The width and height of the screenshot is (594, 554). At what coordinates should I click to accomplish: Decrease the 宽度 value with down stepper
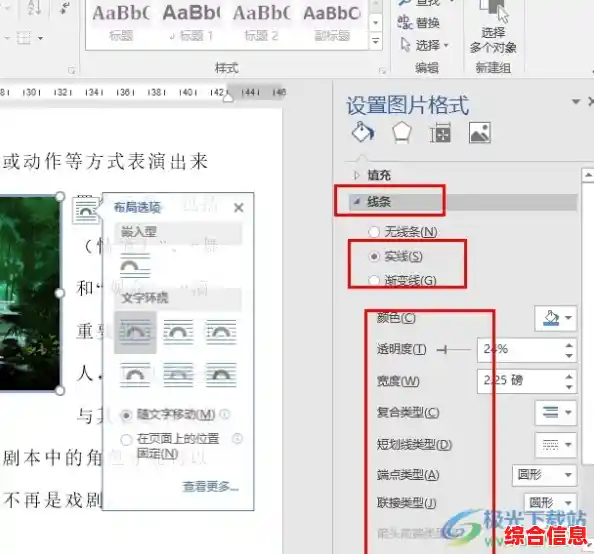click(569, 387)
